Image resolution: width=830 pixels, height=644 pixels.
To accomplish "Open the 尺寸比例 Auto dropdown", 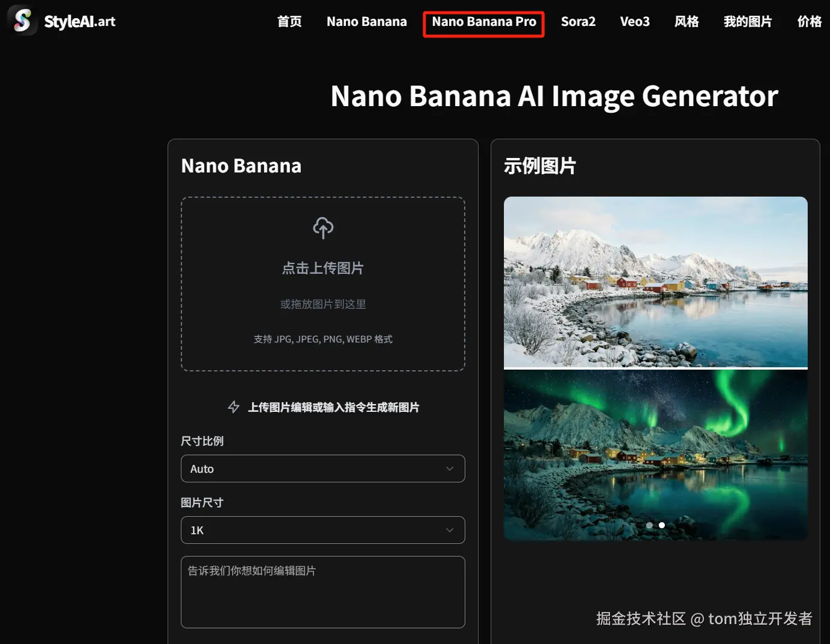I will pos(323,469).
